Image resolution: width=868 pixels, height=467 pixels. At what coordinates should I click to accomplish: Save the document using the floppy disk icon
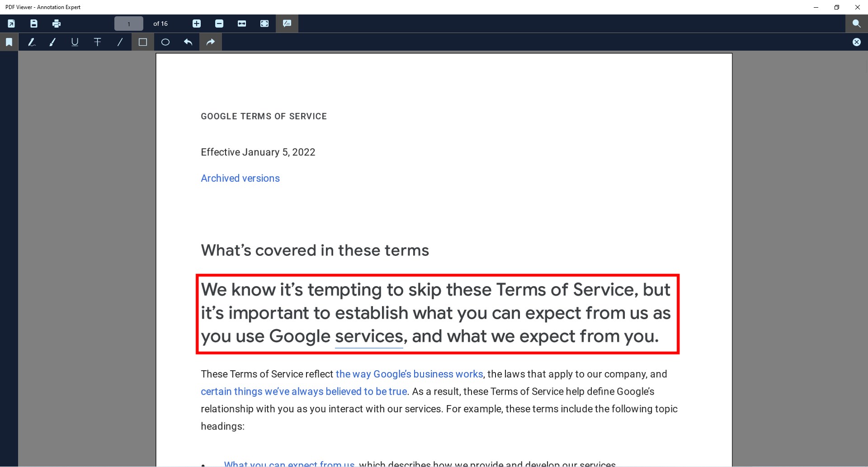point(34,24)
